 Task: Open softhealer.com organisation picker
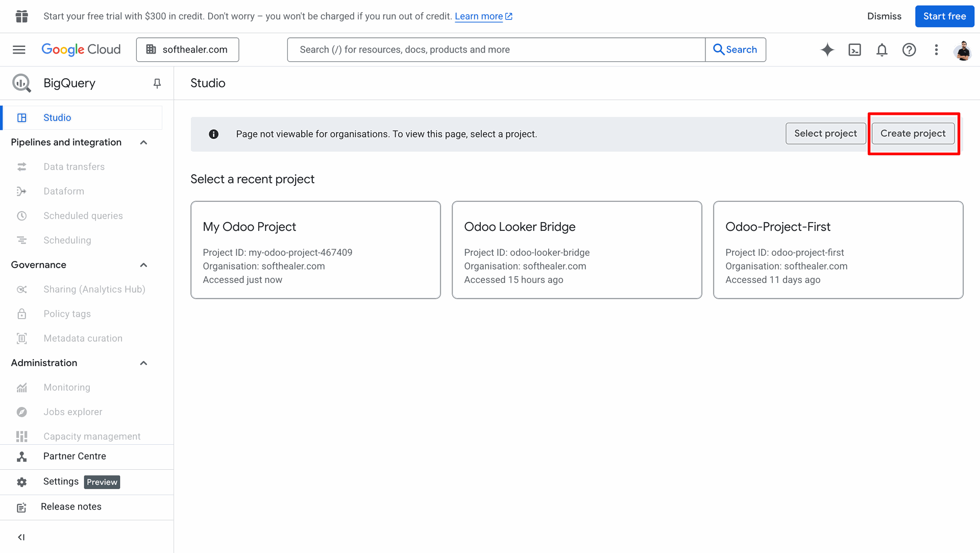(187, 50)
